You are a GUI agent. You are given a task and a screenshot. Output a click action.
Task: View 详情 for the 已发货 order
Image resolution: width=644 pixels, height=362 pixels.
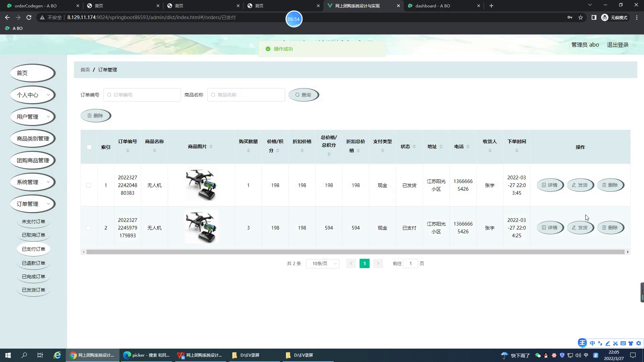550,185
